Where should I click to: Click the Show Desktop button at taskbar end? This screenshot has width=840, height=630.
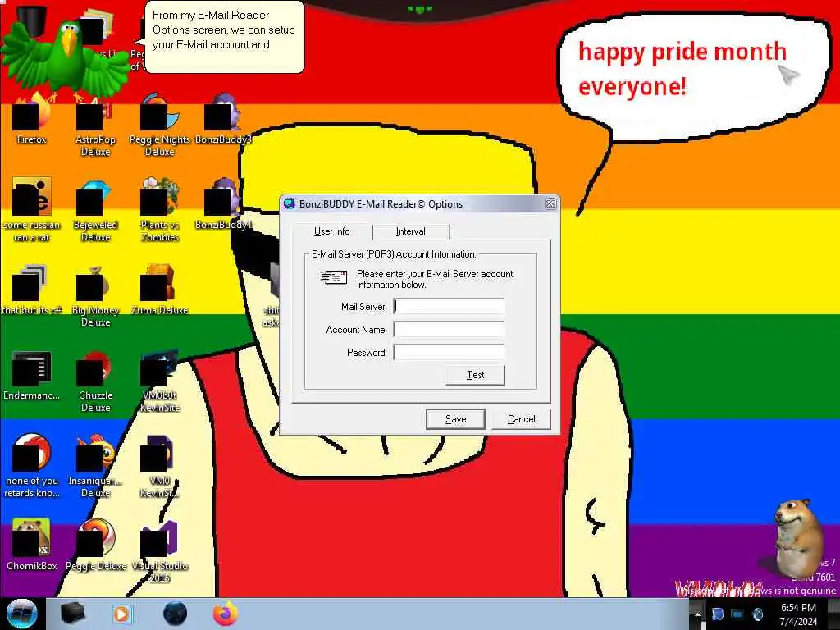coord(833,614)
